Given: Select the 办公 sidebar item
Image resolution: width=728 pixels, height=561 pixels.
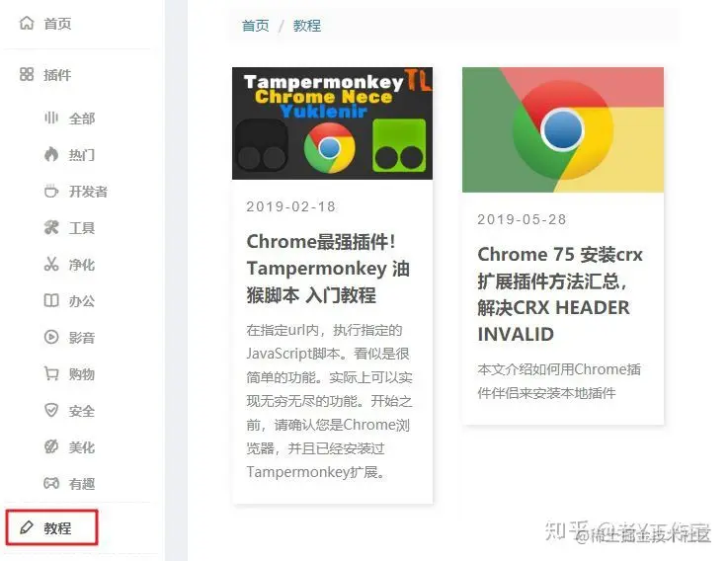Looking at the screenshot, I should tap(82, 301).
